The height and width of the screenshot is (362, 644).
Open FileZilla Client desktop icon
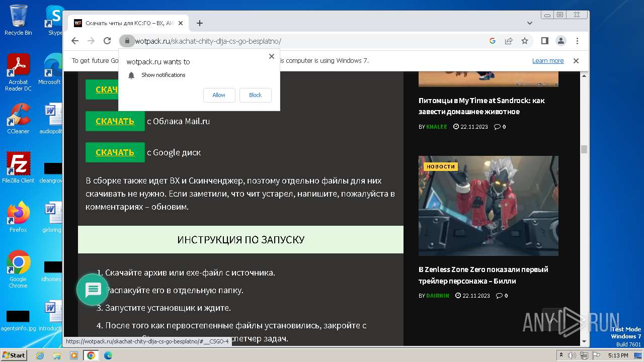coord(18,168)
